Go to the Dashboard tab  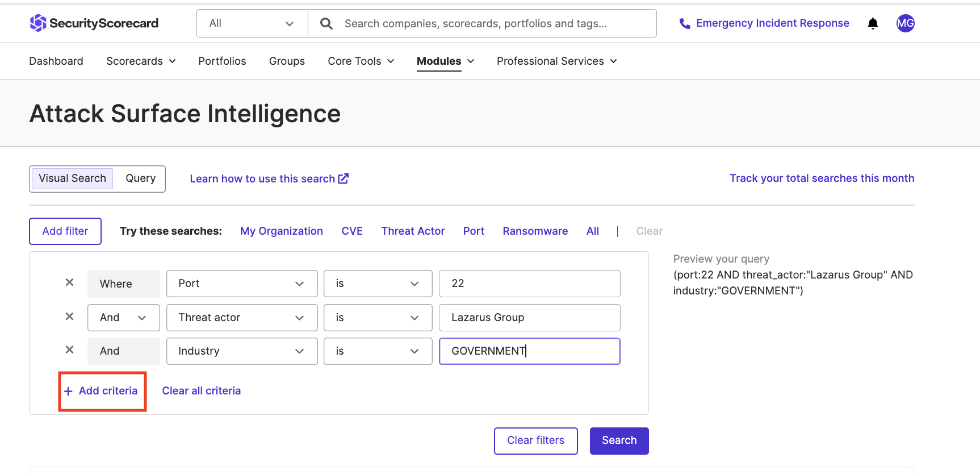(x=56, y=61)
